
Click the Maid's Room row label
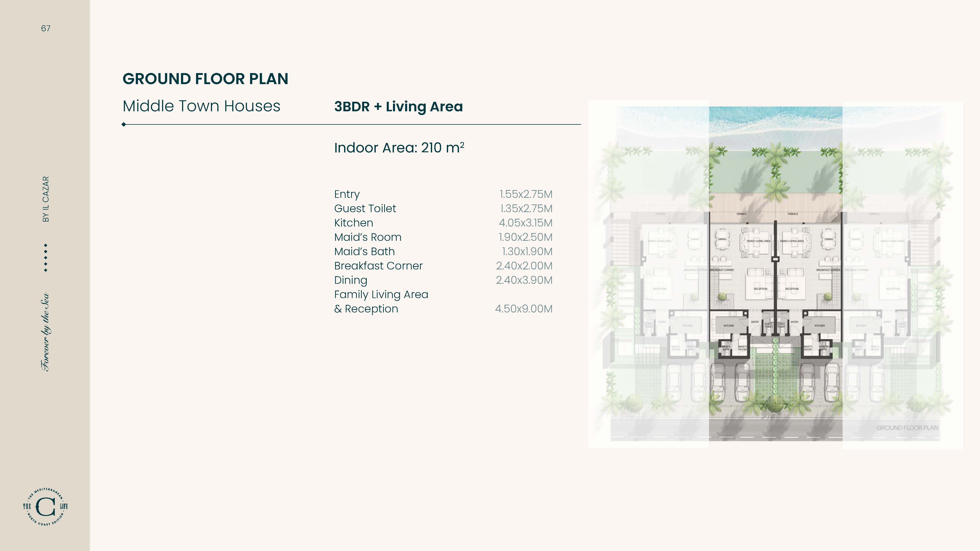coord(367,237)
